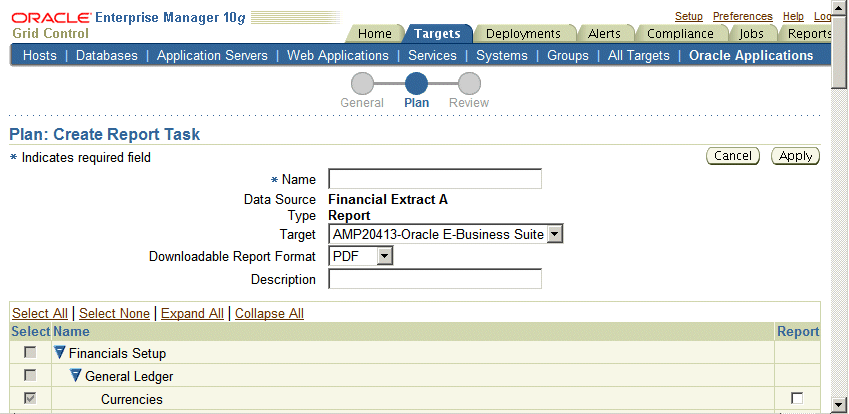The image size is (849, 414).
Task: Open the Help link in the header
Action: pyautogui.click(x=793, y=17)
